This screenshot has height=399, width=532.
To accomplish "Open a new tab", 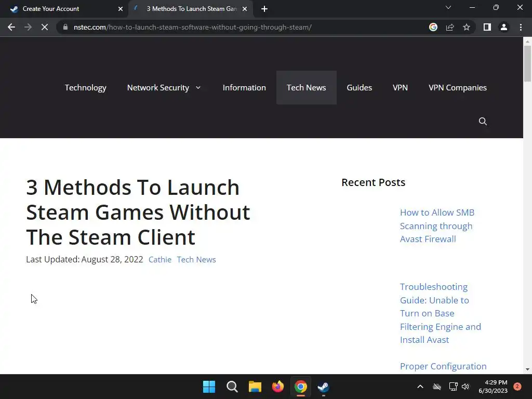I will tap(264, 9).
